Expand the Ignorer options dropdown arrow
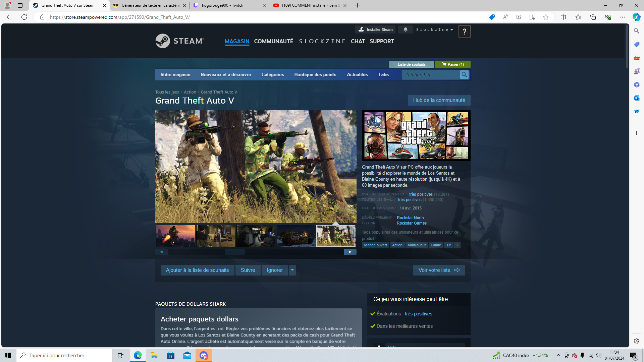This screenshot has height=362, width=644. (x=292, y=270)
